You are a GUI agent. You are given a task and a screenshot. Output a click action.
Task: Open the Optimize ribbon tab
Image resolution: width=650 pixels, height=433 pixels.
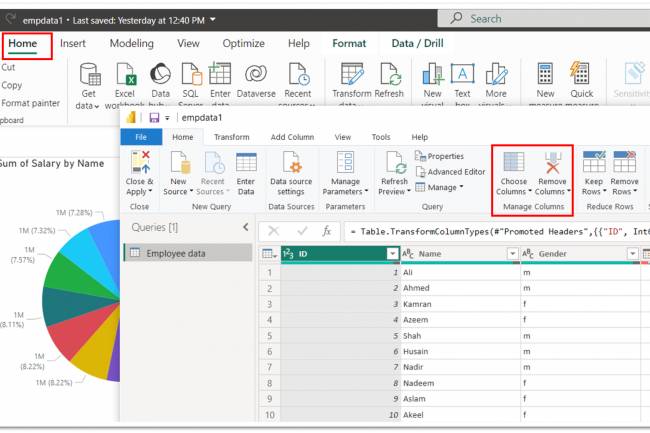(243, 44)
